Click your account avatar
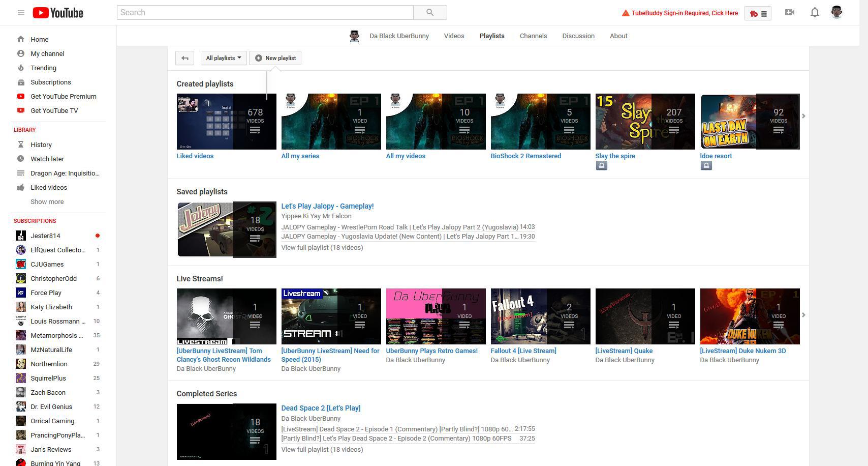 point(836,12)
